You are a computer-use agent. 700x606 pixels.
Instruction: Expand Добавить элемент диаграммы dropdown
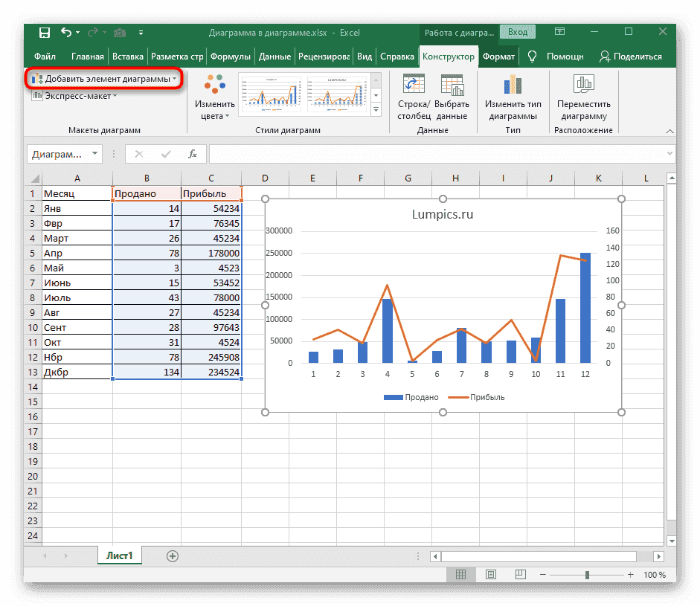click(x=104, y=78)
